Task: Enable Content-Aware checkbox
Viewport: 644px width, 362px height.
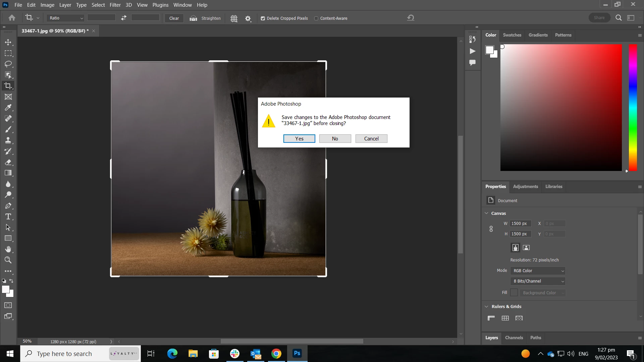Action: click(x=316, y=18)
